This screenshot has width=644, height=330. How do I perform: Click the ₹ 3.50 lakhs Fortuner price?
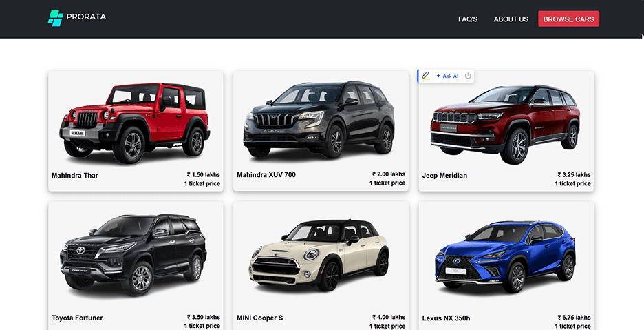pos(203,317)
